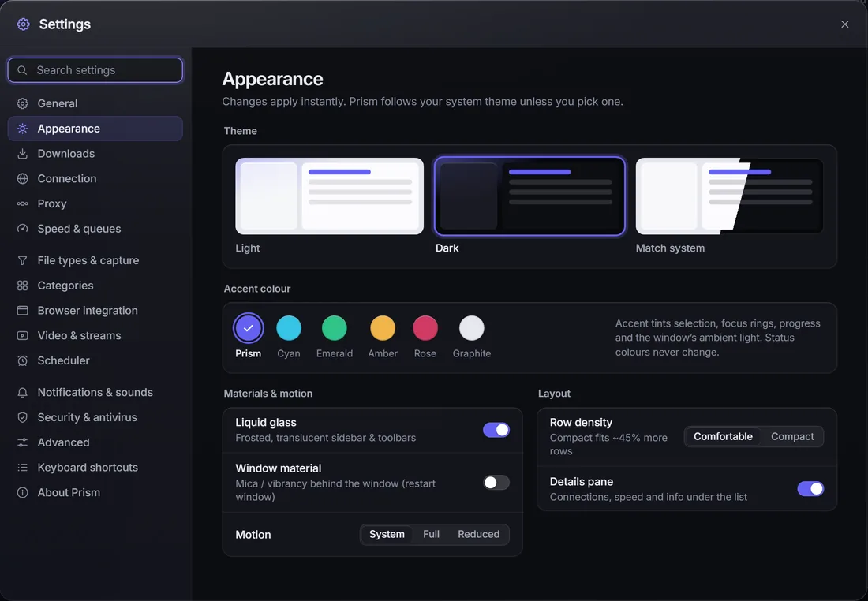Turn off the Liquid glass toggle
Viewport: 868px width, 601px height.
[496, 430]
